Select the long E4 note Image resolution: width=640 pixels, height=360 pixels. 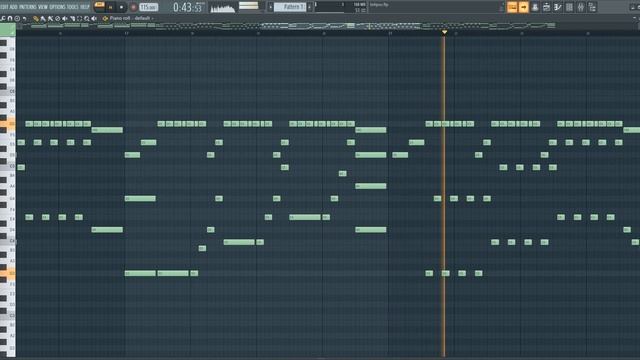[305, 217]
